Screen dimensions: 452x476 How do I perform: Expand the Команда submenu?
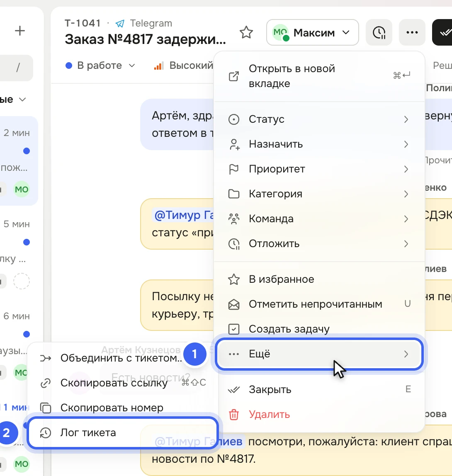[319, 219]
